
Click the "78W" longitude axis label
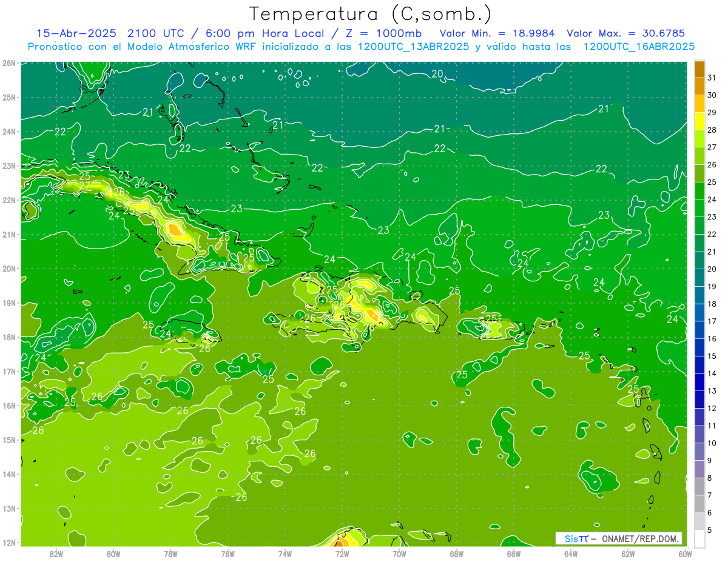click(170, 554)
